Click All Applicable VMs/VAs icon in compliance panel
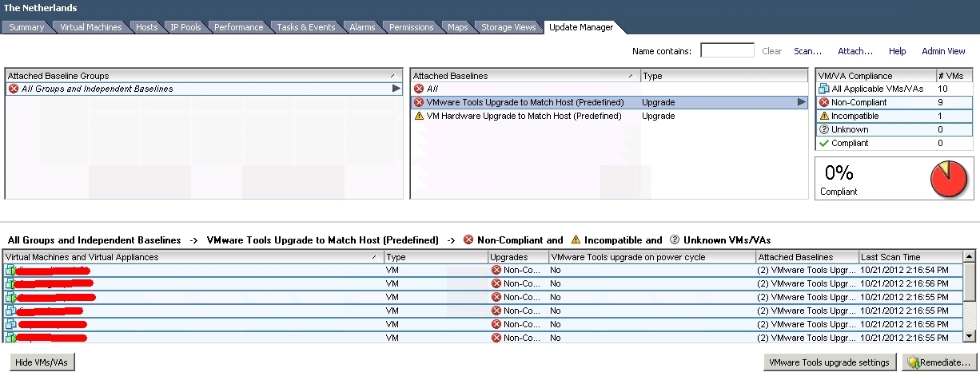 point(824,89)
